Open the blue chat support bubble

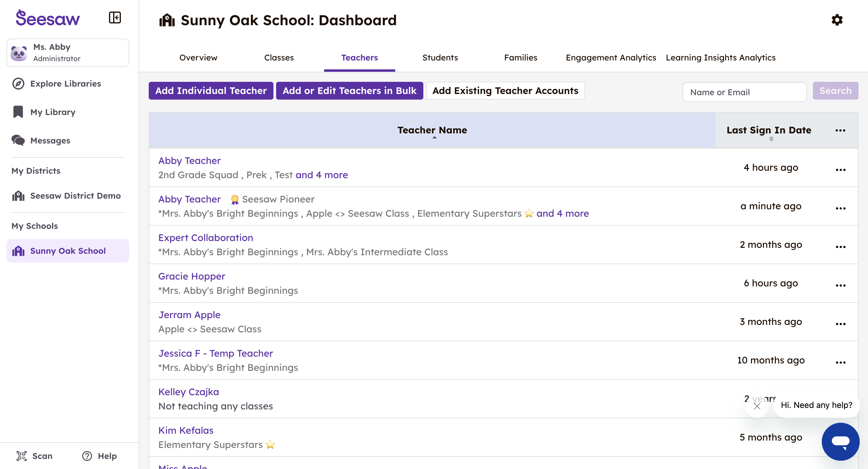(x=840, y=441)
